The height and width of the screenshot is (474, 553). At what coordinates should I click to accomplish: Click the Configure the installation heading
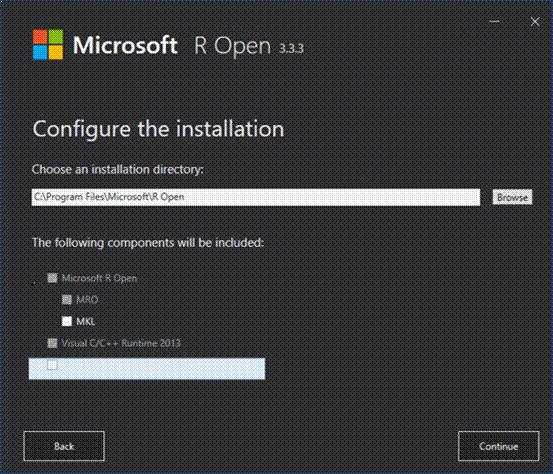158,129
